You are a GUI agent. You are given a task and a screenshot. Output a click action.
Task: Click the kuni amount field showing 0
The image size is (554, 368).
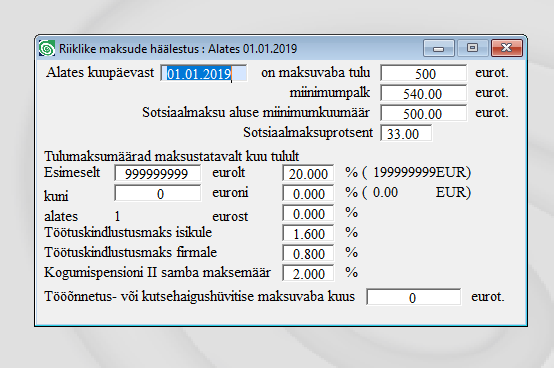click(158, 193)
